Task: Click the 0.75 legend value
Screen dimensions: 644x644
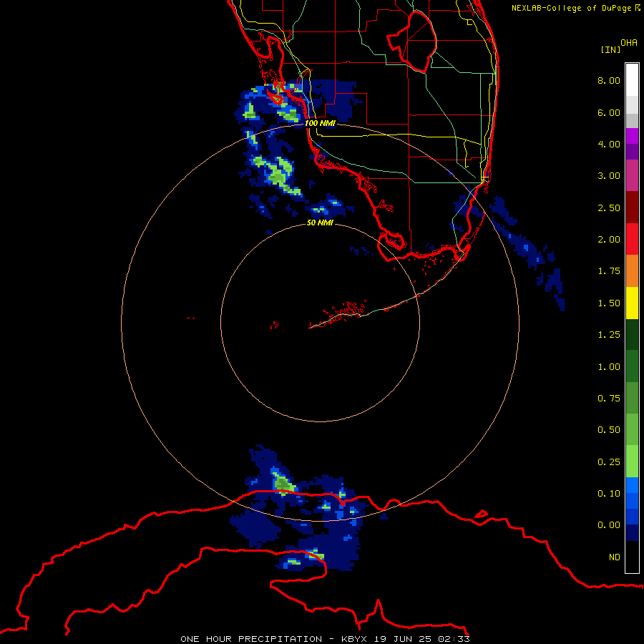Action: tap(609, 399)
